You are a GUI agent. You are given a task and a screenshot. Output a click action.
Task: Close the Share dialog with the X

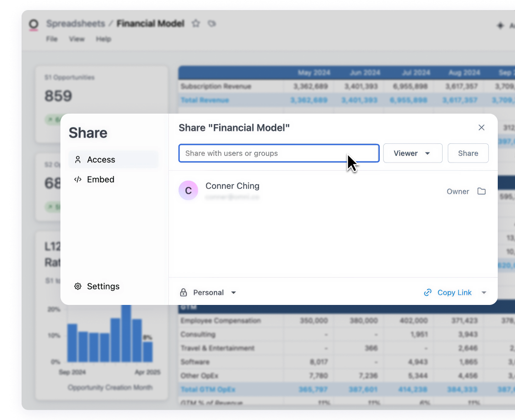pyautogui.click(x=481, y=128)
